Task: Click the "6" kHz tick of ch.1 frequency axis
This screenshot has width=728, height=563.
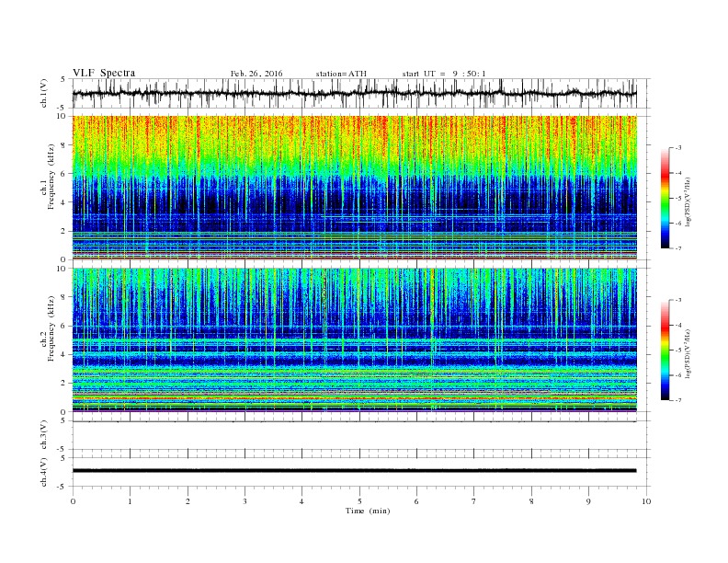Action: (x=64, y=174)
